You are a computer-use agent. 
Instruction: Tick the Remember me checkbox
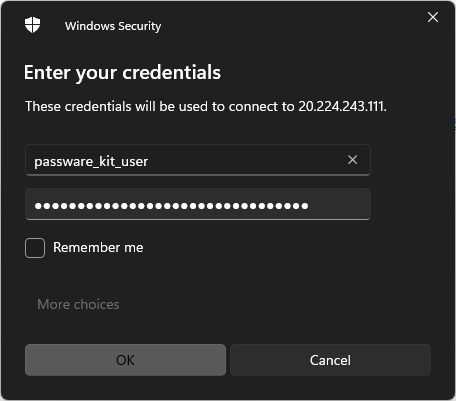35,248
